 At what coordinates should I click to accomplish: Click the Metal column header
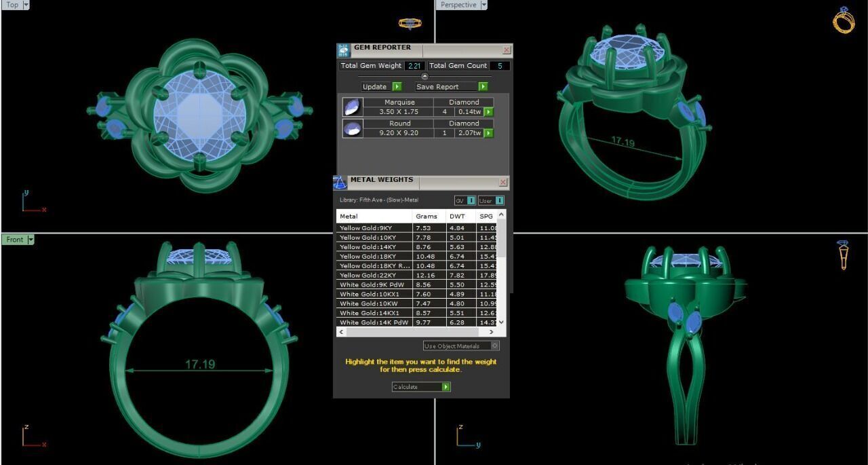[374, 216]
